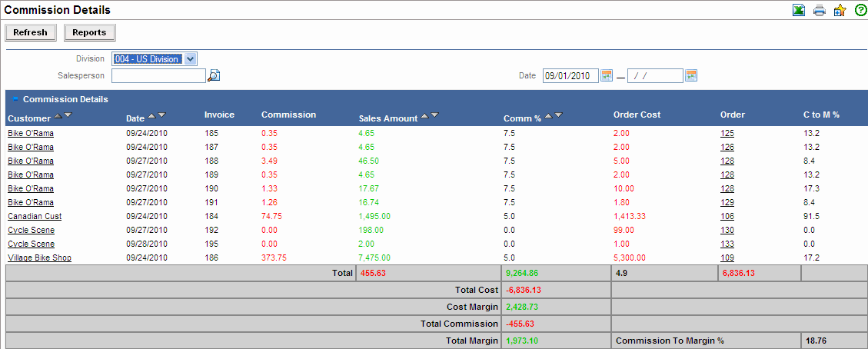Open the Canadian Cust customer link
The image size is (868, 349).
(35, 217)
